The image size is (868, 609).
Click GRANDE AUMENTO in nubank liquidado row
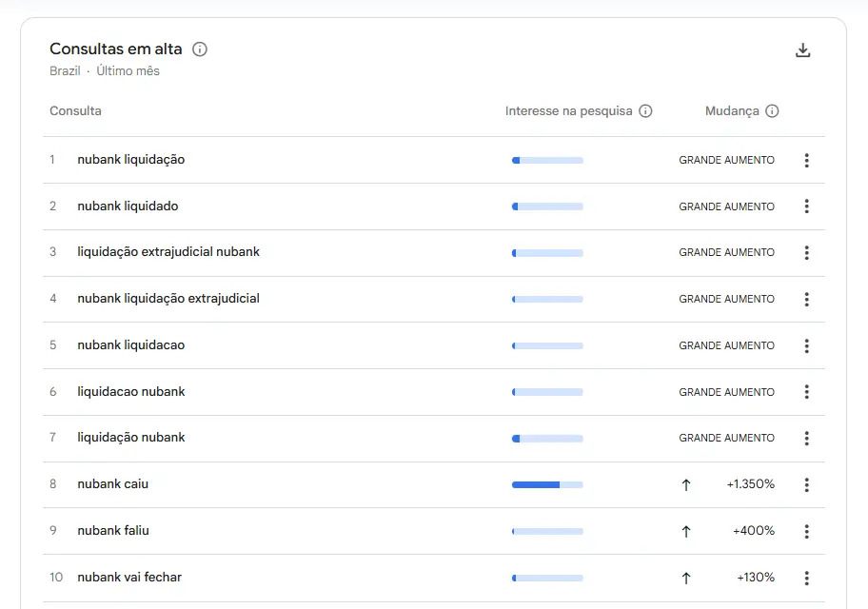click(727, 206)
